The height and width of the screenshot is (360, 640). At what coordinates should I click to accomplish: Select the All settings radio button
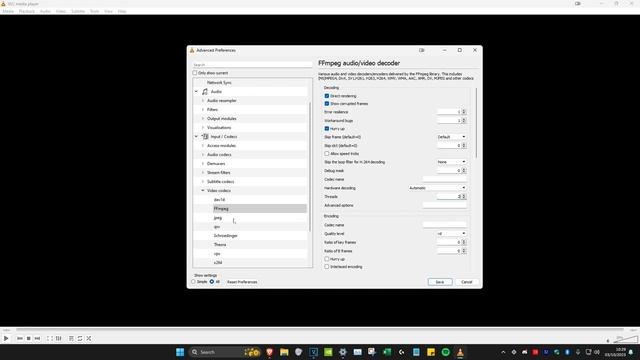pos(212,282)
